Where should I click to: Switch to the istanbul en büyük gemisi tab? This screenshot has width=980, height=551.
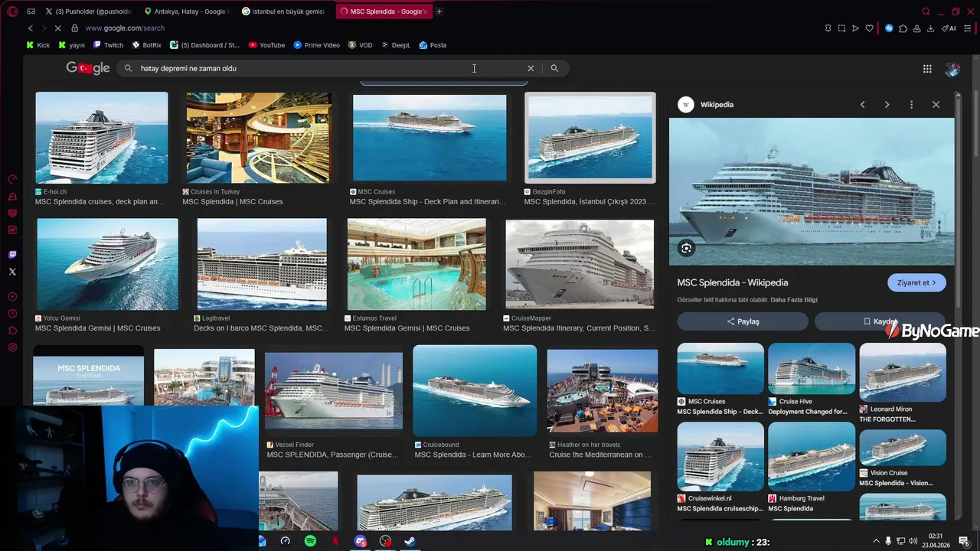(284, 11)
